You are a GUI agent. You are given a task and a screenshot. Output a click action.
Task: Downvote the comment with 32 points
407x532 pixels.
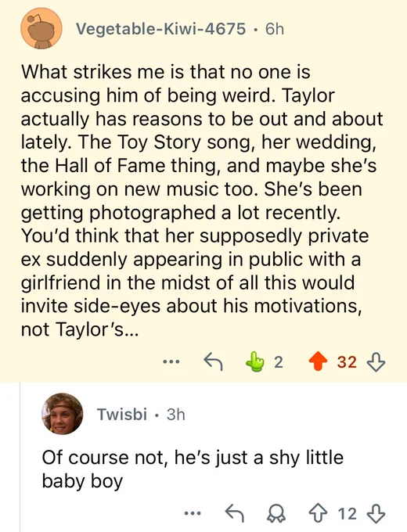coord(376,361)
